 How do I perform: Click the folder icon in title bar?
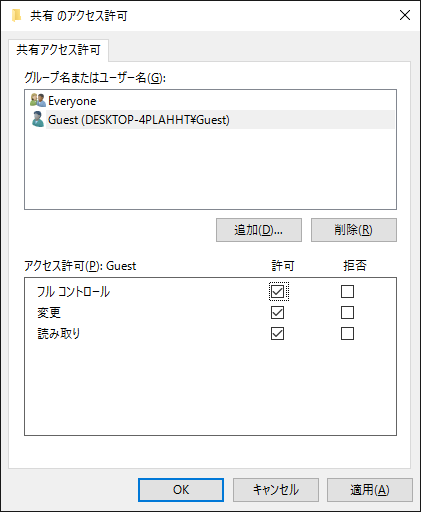tap(17, 15)
